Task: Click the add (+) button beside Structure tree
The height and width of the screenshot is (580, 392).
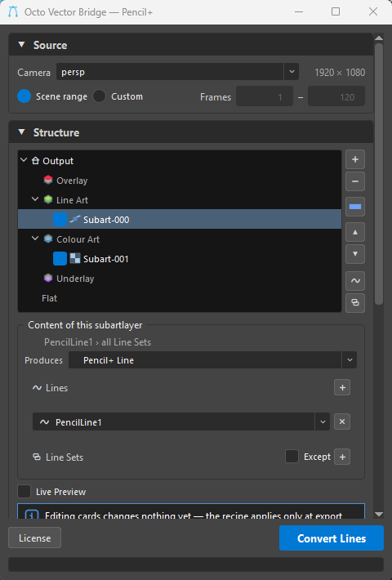Action: tap(355, 159)
